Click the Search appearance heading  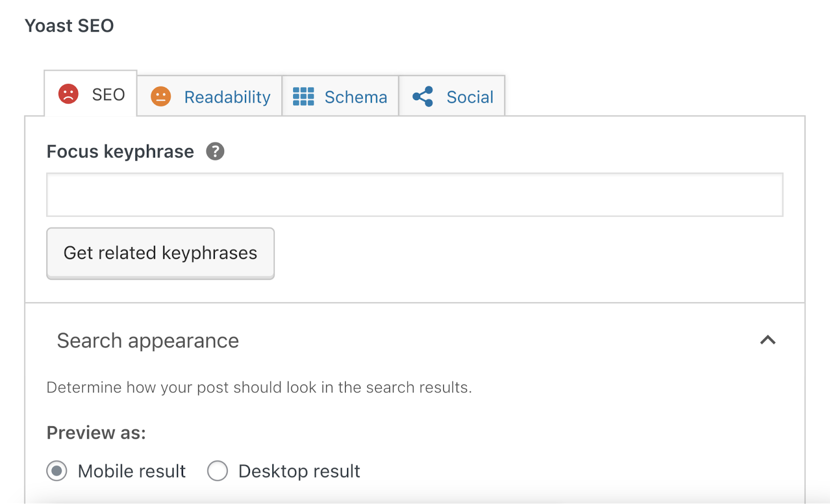pyautogui.click(x=148, y=341)
